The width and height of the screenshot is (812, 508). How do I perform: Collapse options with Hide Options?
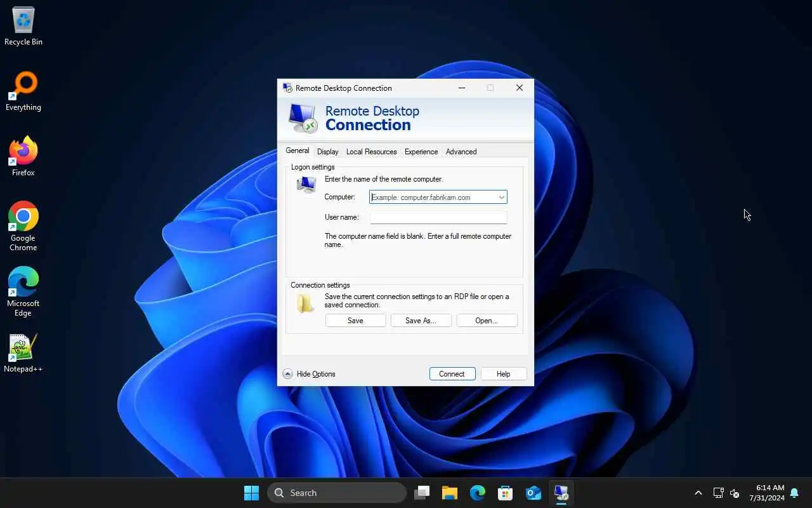coord(309,374)
